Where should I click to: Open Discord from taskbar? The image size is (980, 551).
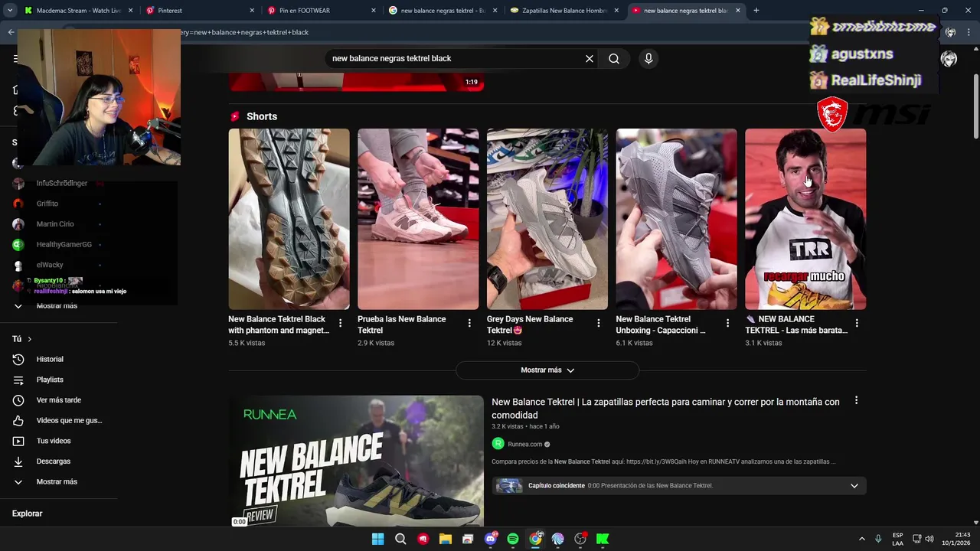pos(491,539)
